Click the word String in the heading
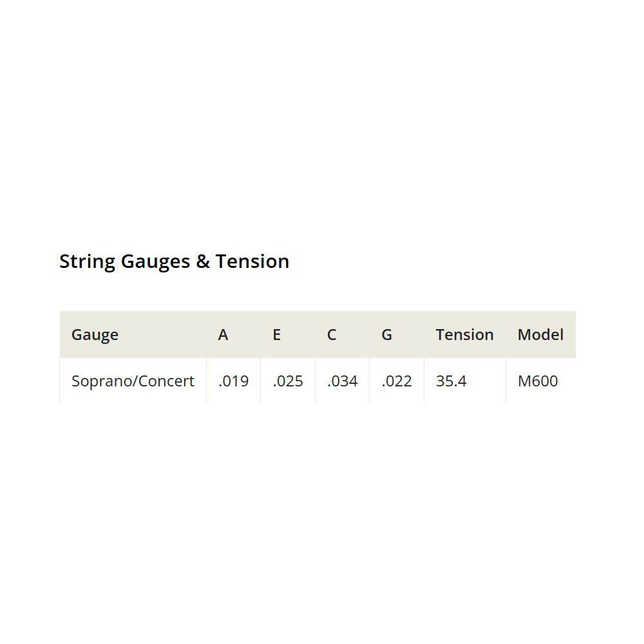This screenshot has width=644, height=644. [87, 261]
